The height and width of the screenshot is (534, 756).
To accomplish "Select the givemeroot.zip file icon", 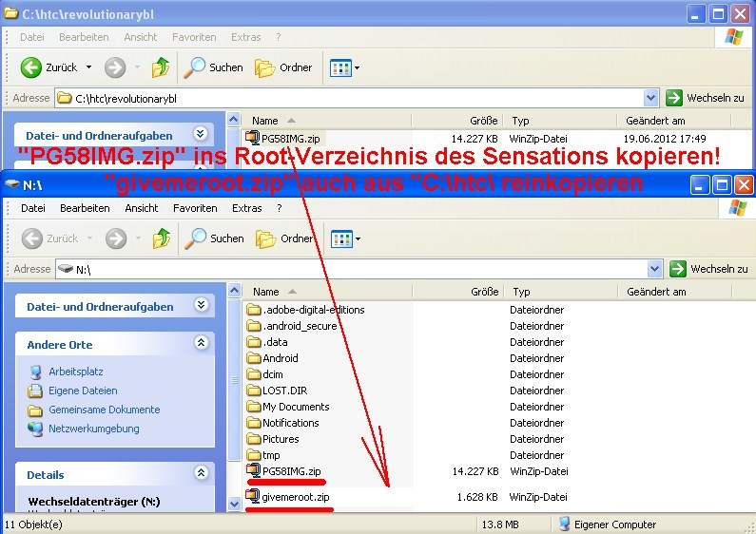I will 253,497.
